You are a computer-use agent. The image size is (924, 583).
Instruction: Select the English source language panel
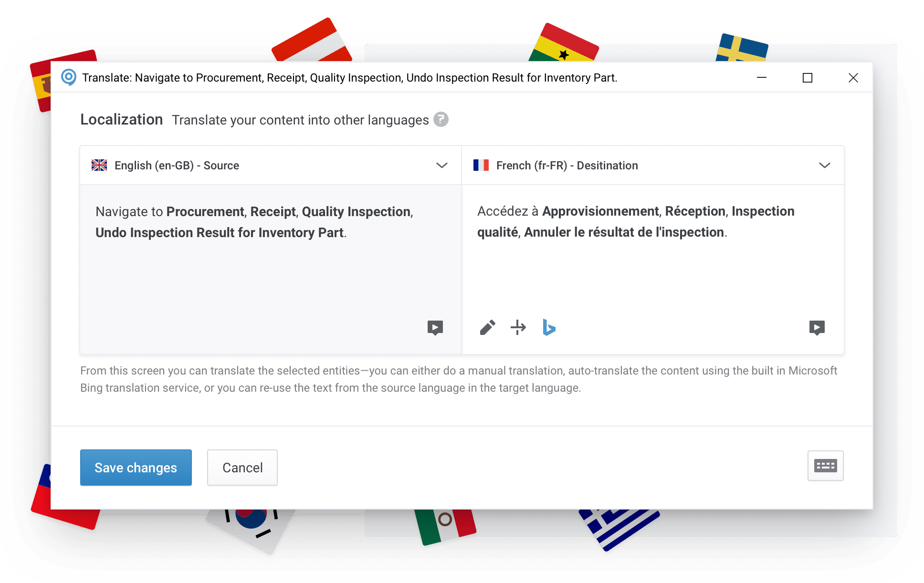pos(270,165)
